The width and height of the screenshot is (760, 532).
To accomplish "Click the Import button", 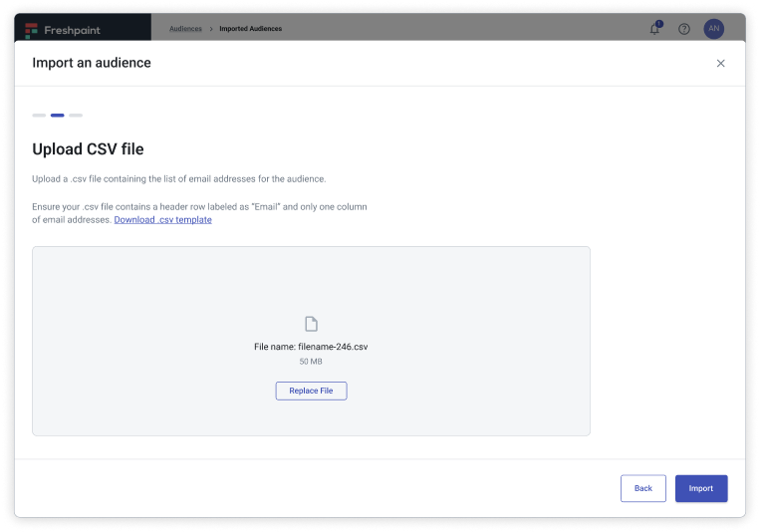I will point(701,488).
